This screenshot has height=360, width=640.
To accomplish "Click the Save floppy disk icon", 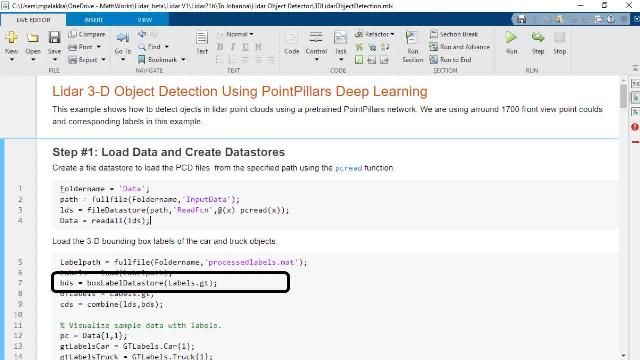I will (54, 38).
